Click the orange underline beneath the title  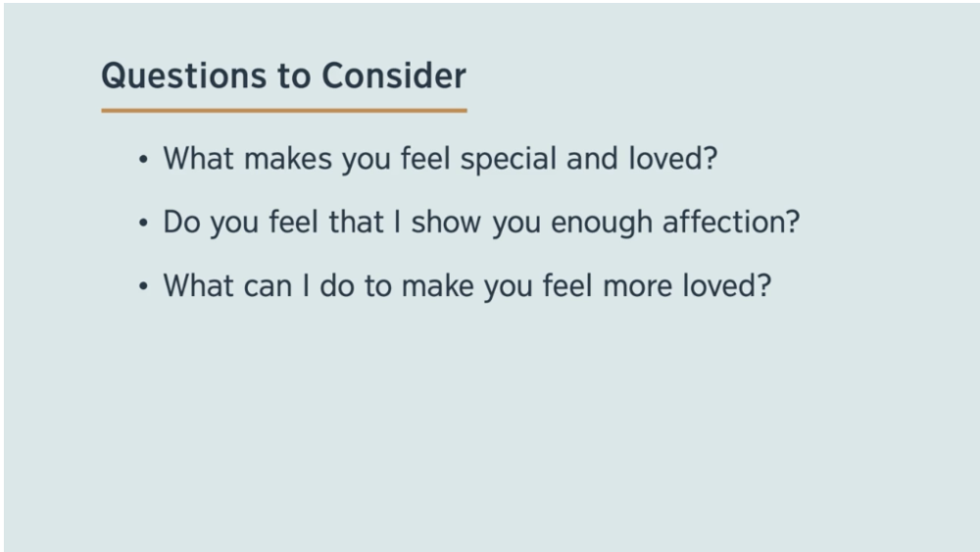pos(283,110)
